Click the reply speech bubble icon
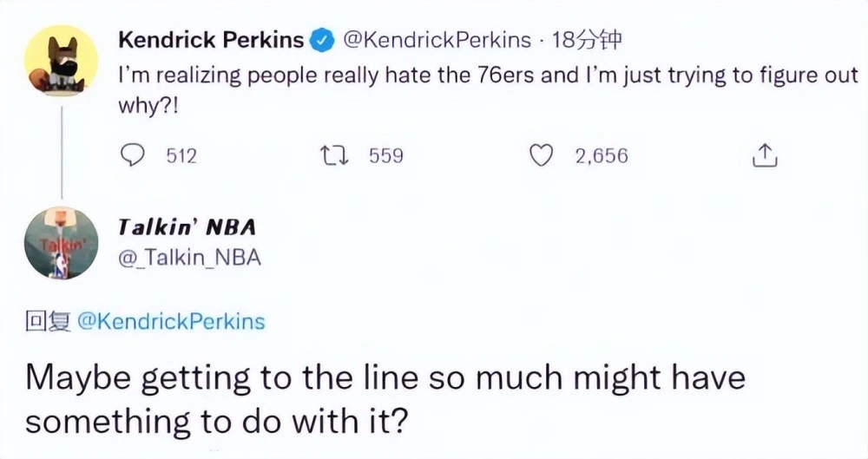The width and height of the screenshot is (868, 459). pyautogui.click(x=132, y=155)
